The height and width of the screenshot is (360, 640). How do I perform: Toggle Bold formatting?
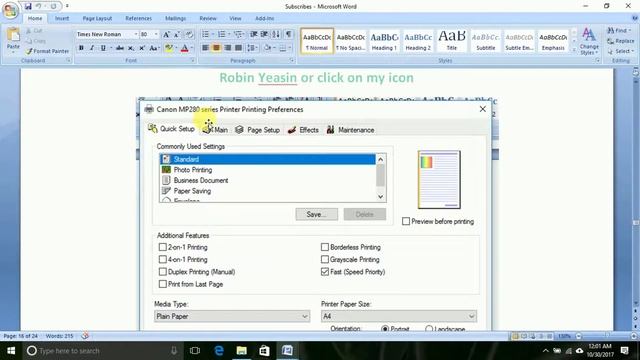[x=81, y=48]
